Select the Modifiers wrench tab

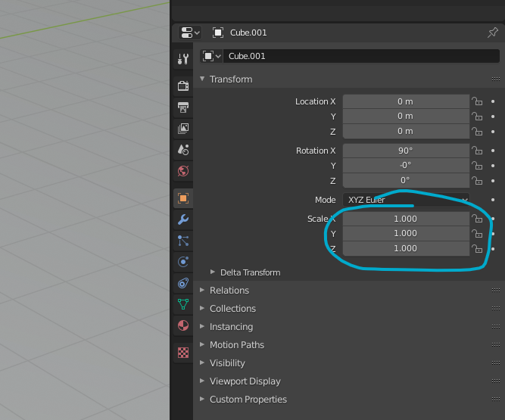pyautogui.click(x=182, y=219)
